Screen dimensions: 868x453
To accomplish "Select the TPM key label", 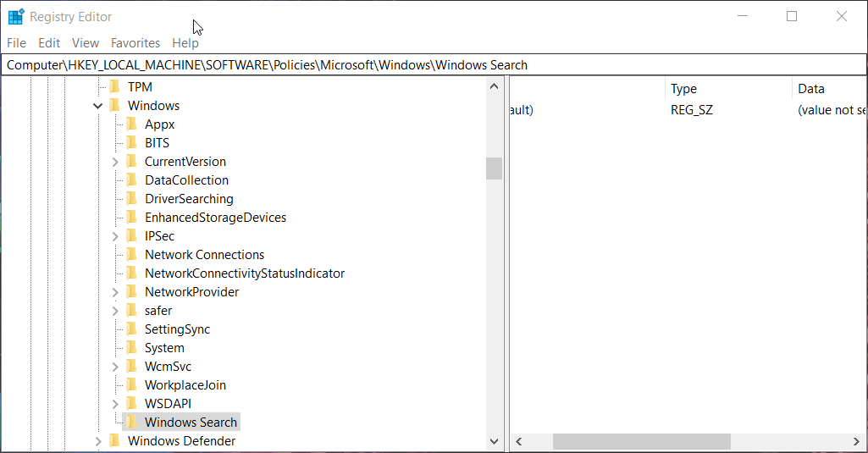I will [x=140, y=87].
